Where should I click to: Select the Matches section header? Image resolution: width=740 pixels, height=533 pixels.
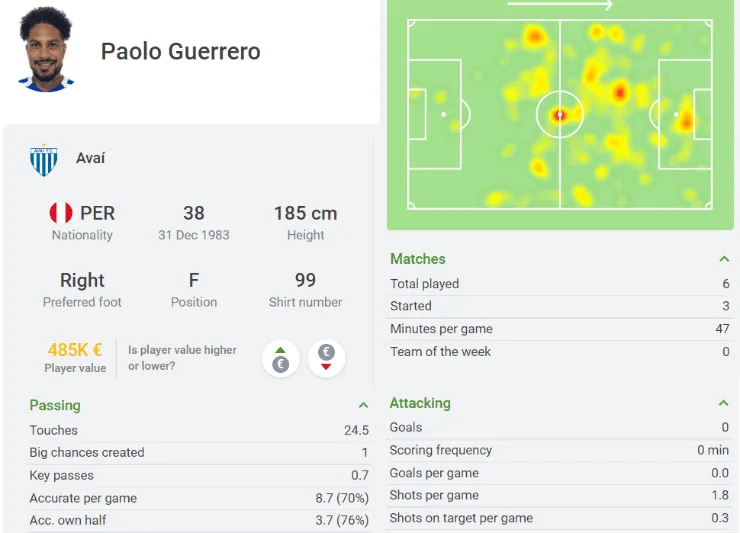pyautogui.click(x=418, y=259)
